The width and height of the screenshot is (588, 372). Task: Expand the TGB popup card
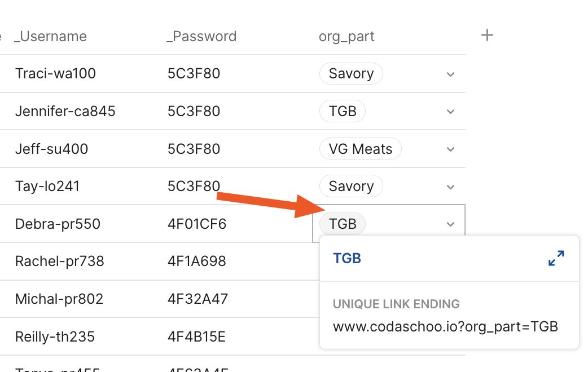point(556,258)
